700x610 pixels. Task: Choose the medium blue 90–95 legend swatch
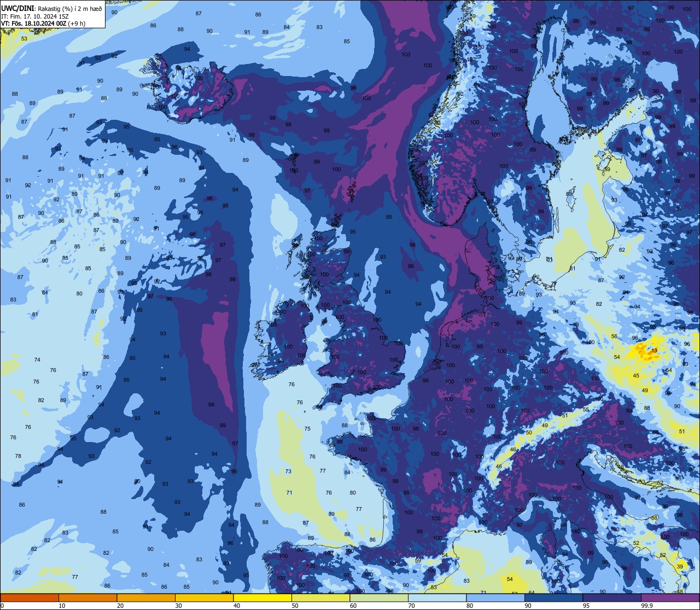553,597
